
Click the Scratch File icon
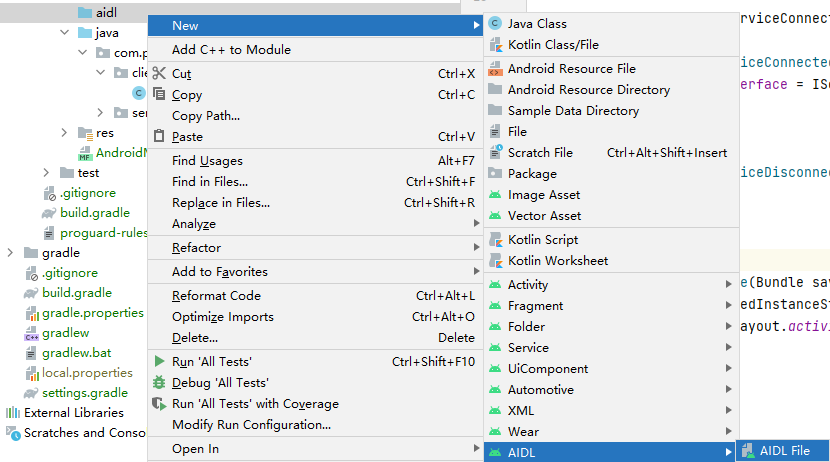pos(495,152)
